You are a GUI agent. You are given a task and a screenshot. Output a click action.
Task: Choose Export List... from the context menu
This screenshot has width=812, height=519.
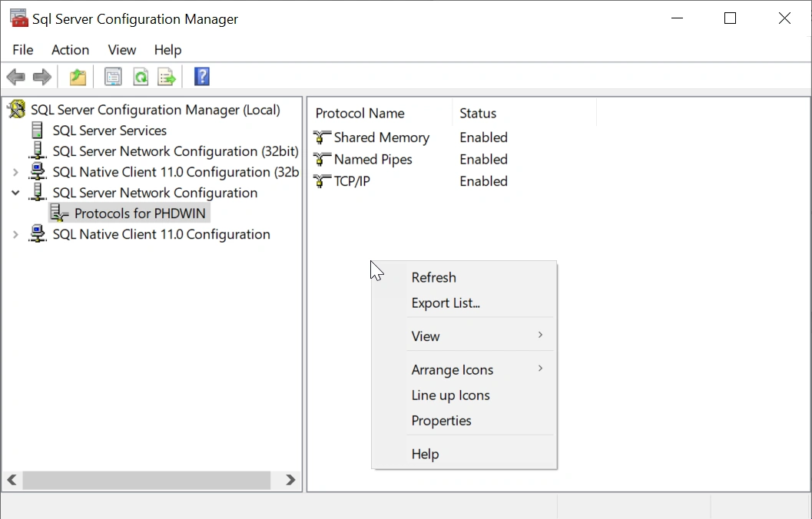pos(446,303)
